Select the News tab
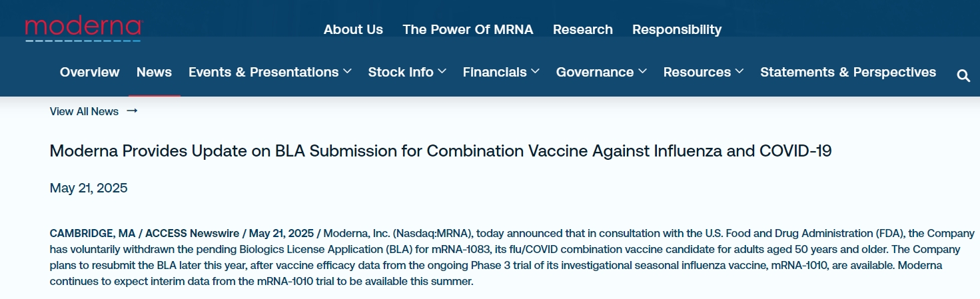This screenshot has height=299, width=980. 154,72
